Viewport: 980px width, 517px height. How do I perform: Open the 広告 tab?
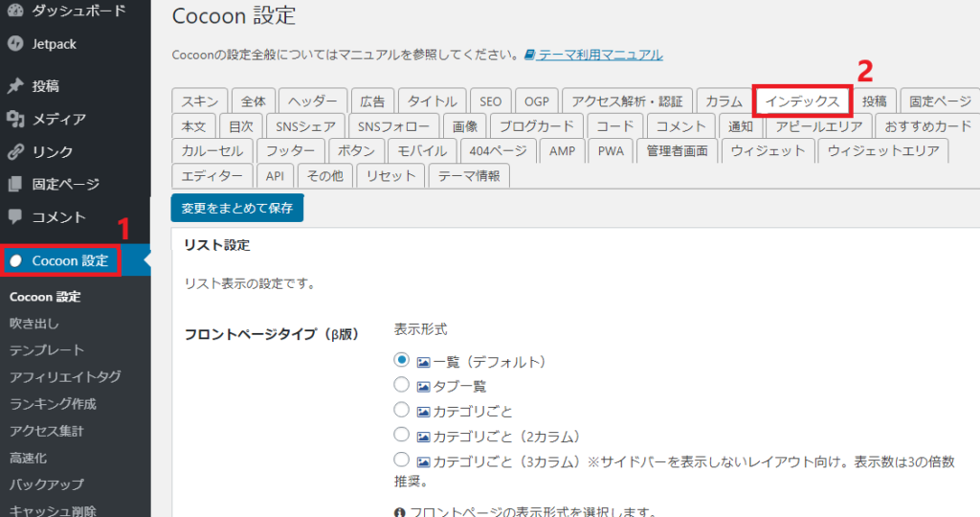coord(372,101)
